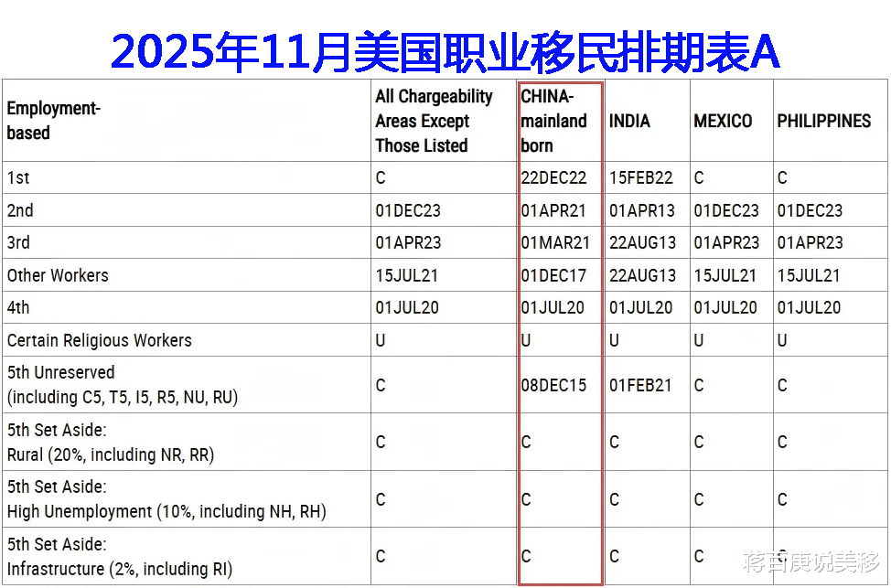This screenshot has width=891, height=588.
Task: Click the Other Workers row label
Action: (x=58, y=275)
